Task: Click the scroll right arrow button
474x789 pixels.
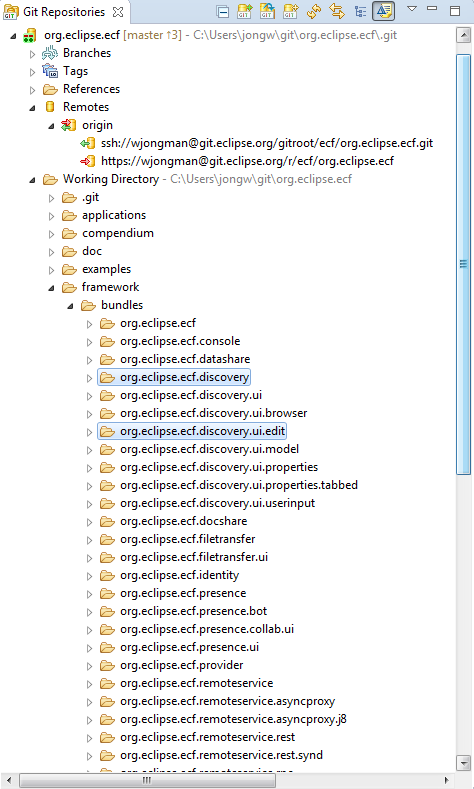Action: pos(446,780)
